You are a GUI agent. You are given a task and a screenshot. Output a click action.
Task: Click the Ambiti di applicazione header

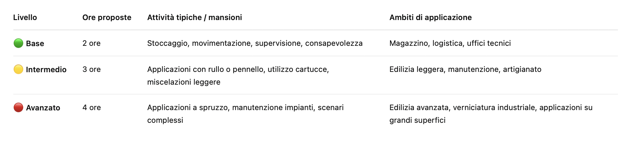point(430,17)
